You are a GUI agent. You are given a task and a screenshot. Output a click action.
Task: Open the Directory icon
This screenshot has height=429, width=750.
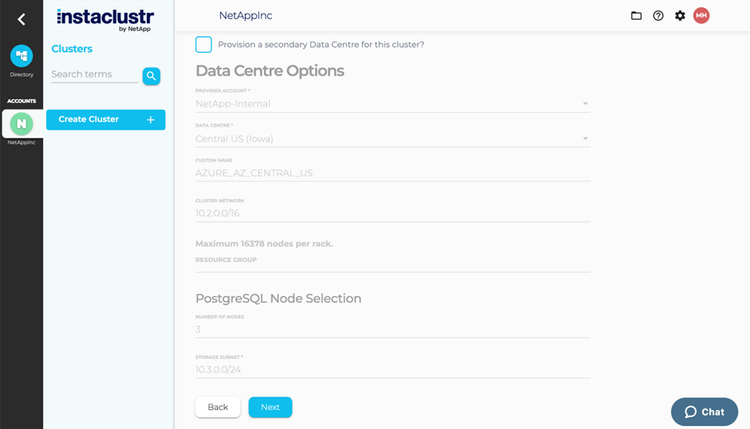[21, 57]
